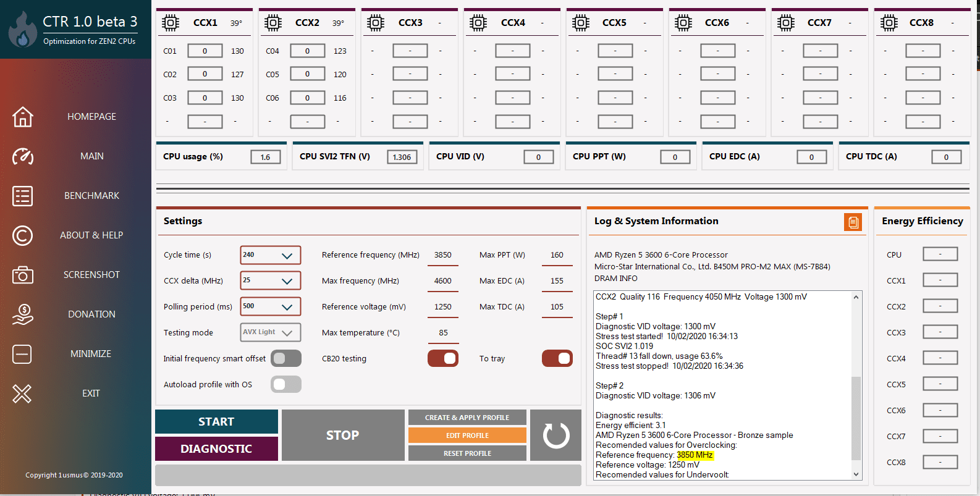Click the About & Help copyright icon
Image resolution: width=980 pixels, height=496 pixels.
tap(23, 235)
